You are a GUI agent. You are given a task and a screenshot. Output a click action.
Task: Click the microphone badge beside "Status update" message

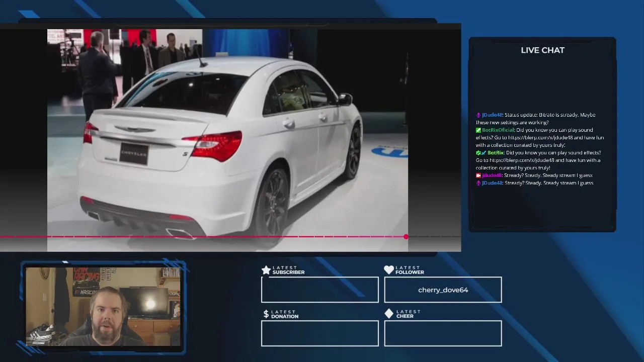478,115
